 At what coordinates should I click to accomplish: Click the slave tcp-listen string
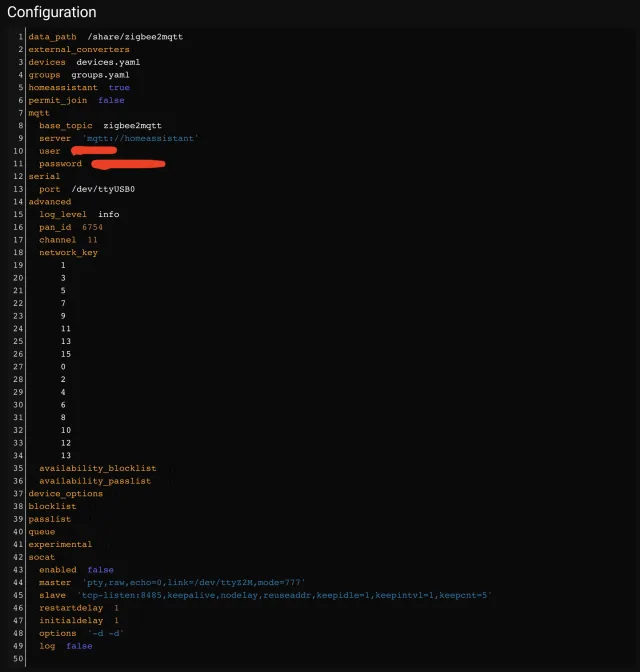pos(284,595)
